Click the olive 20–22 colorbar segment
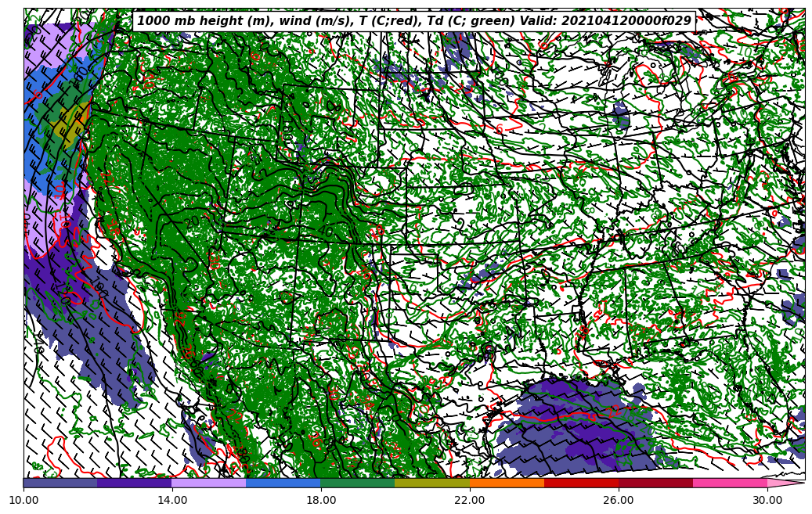This screenshot has width=812, height=514. [432, 483]
